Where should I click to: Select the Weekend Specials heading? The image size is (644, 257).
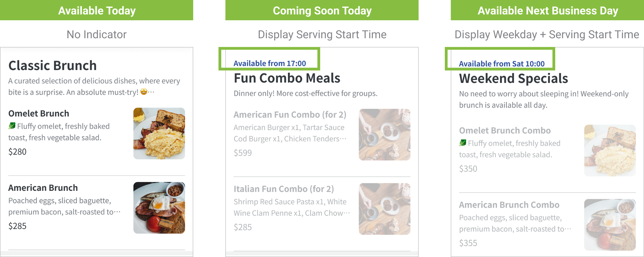click(513, 78)
